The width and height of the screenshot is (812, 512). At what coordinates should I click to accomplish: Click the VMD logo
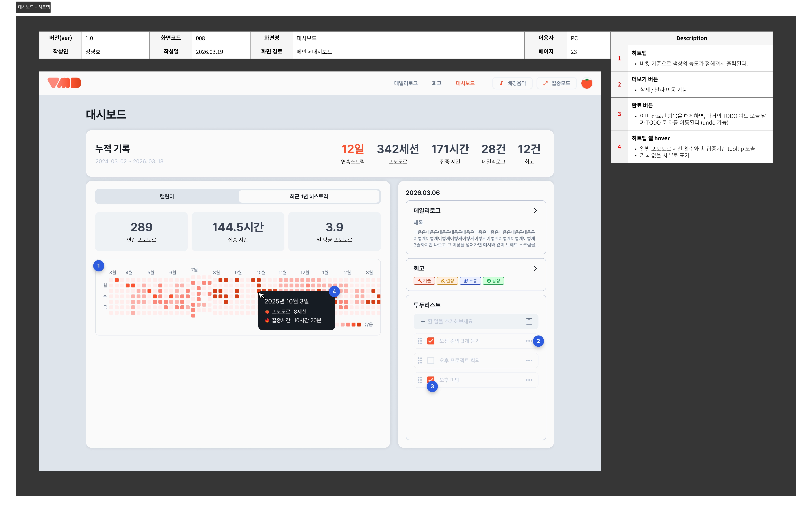tap(64, 83)
